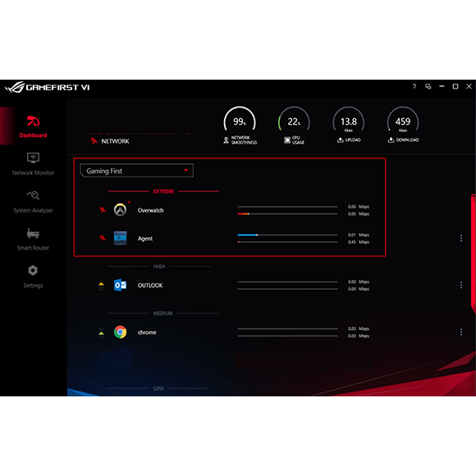Click the NETWORK section runner icon

click(x=94, y=141)
